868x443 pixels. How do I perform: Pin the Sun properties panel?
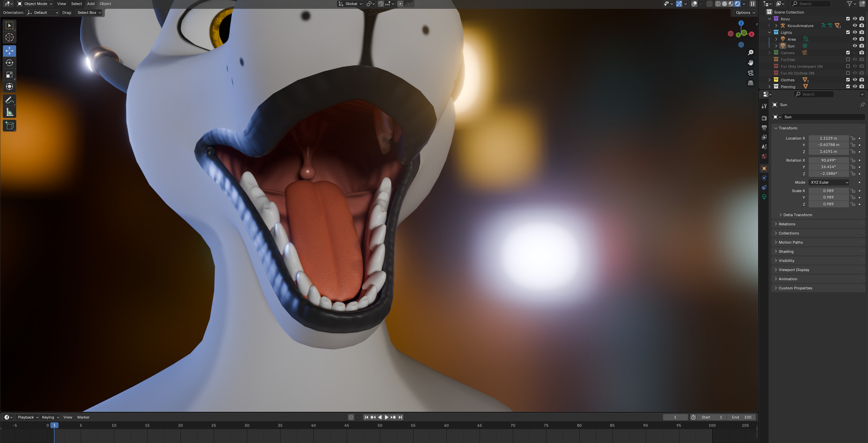pyautogui.click(x=862, y=105)
